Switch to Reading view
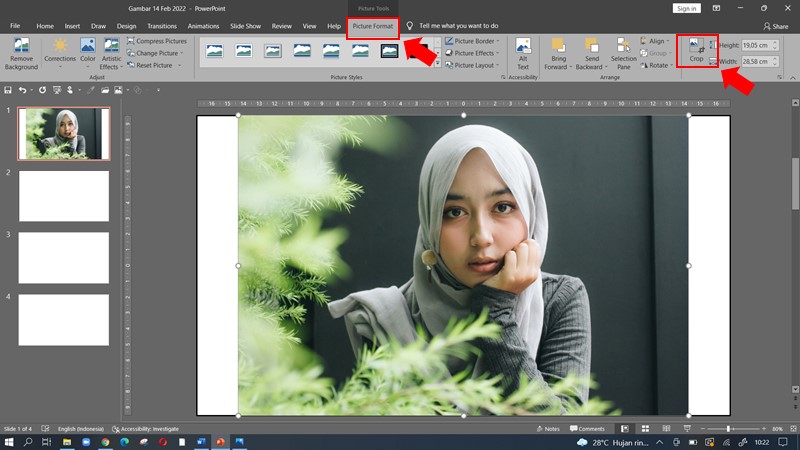Image resolution: width=800 pixels, height=450 pixels. pyautogui.click(x=666, y=429)
